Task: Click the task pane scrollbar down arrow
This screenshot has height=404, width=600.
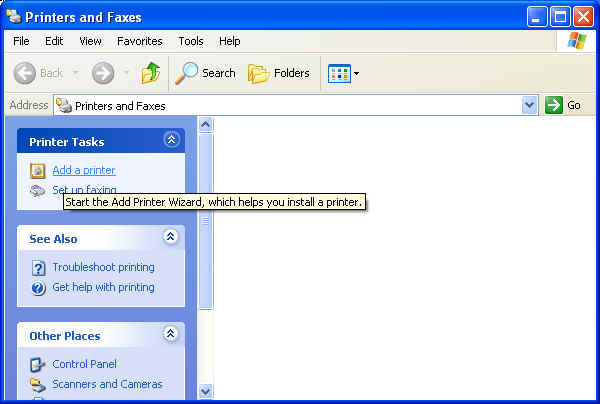Action: 206,391
